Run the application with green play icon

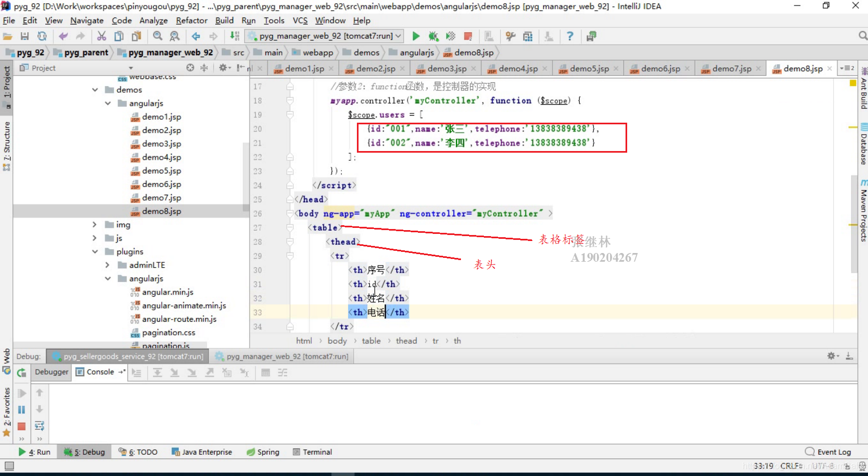pos(416,36)
